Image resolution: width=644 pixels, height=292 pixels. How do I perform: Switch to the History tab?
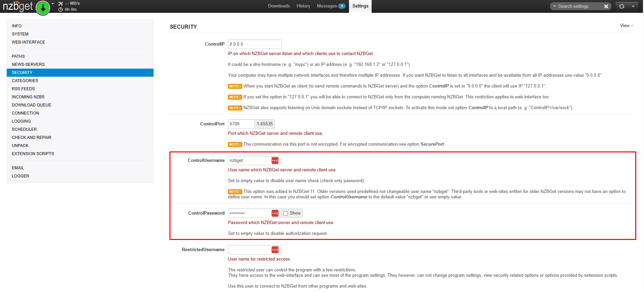pyautogui.click(x=303, y=6)
